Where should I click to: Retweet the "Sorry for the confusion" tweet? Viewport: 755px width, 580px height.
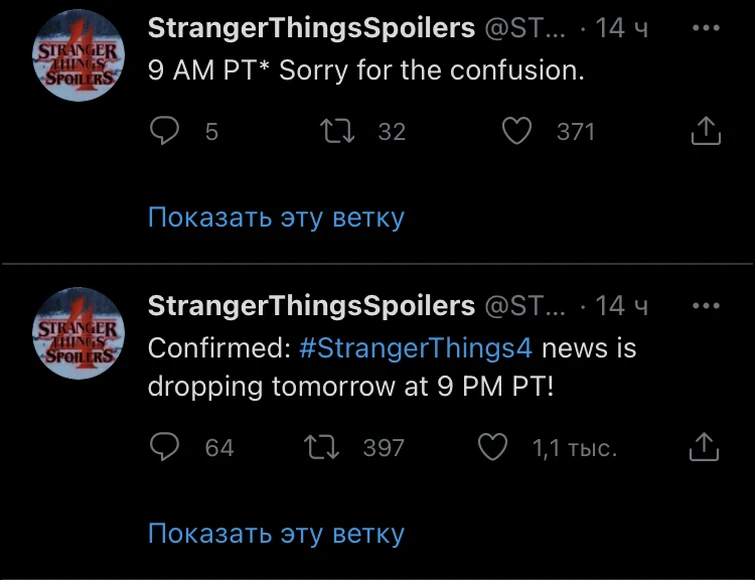[331, 131]
